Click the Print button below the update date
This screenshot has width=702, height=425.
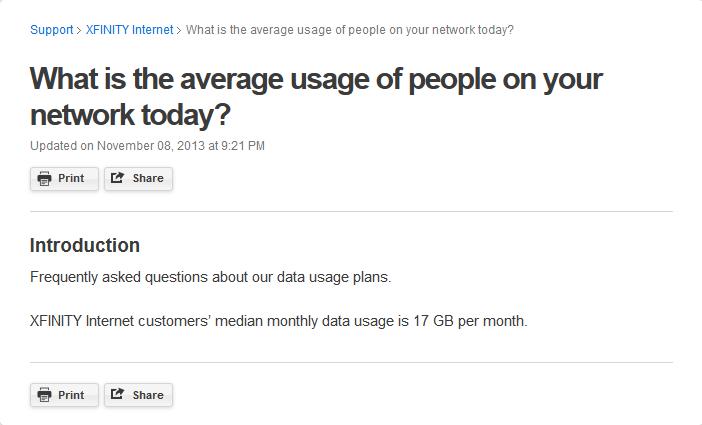tap(64, 179)
